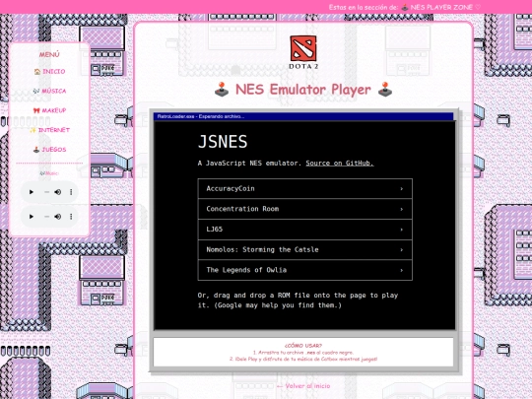Play the first audio player
The width and height of the screenshot is (532, 399).
(x=32, y=192)
